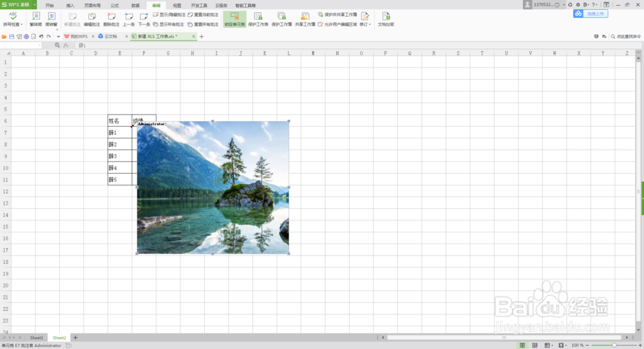Image resolution: width=644 pixels, height=349 pixels.
Task: Convert text with 简转繁 icon
Action: tap(52, 19)
